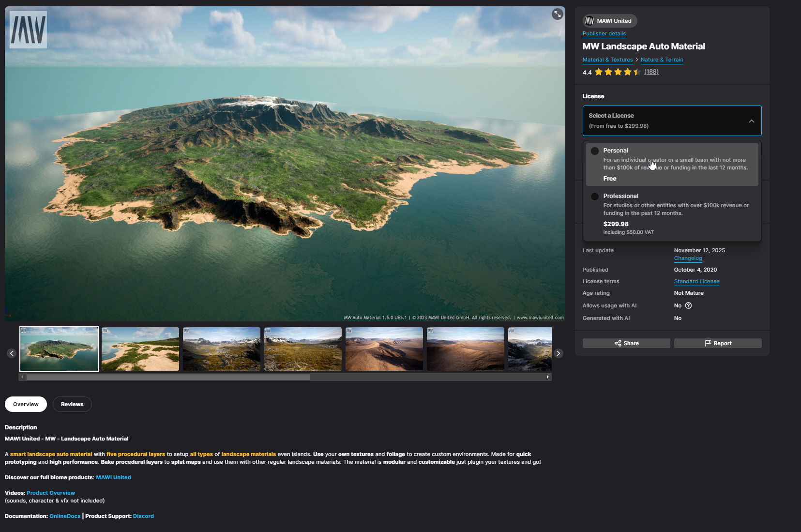Viewport: 801px width, 532px height.
Task: Click the AI usage help question icon
Action: 688,305
